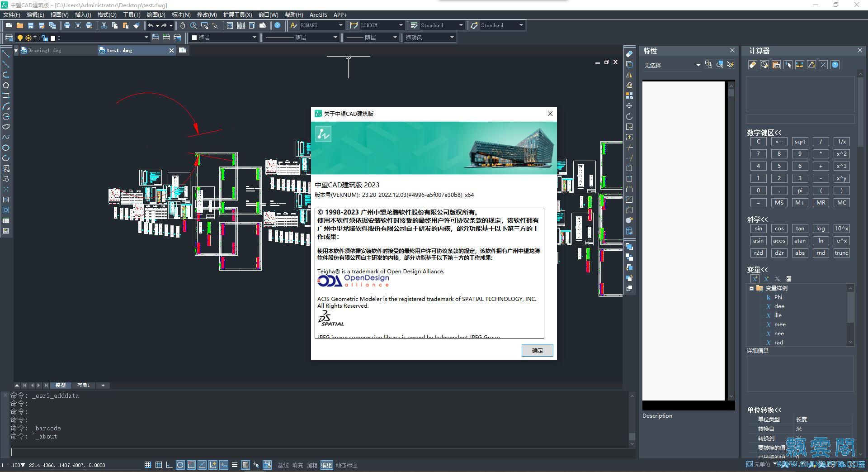Collapse the 科学 section
The height and width of the screenshot is (472, 868).
click(757, 219)
